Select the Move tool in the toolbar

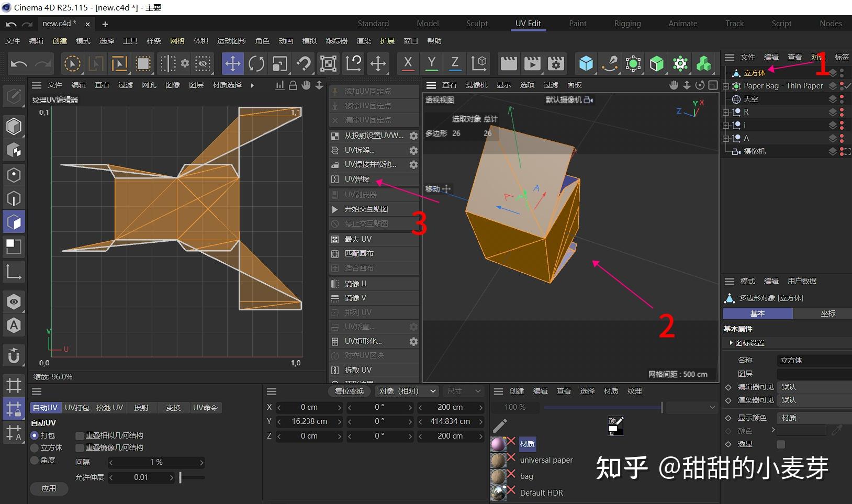point(232,63)
